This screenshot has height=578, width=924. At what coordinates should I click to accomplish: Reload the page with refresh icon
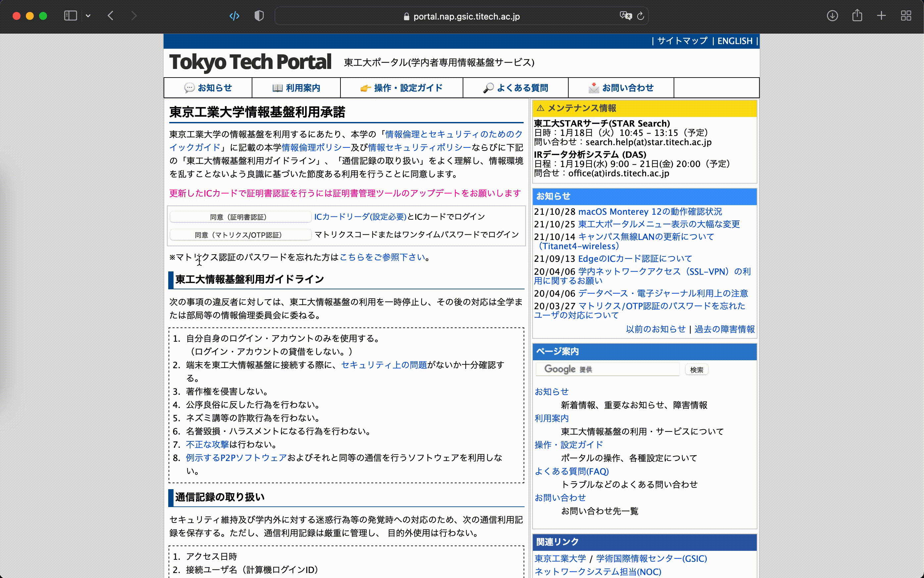[641, 16]
